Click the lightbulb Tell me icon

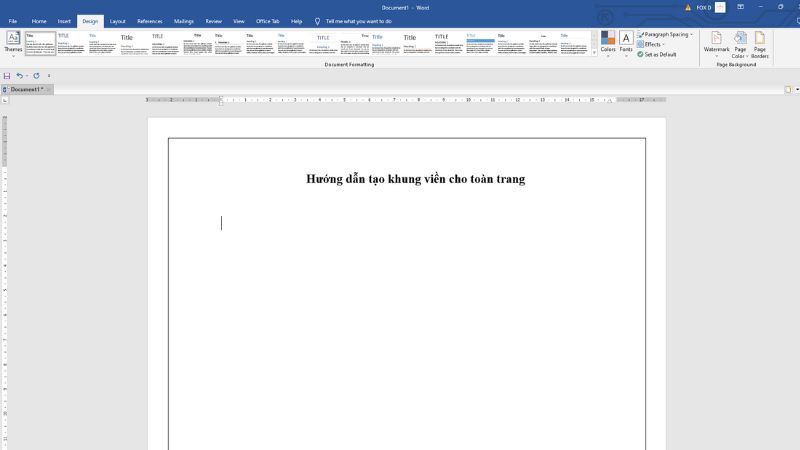pos(318,21)
